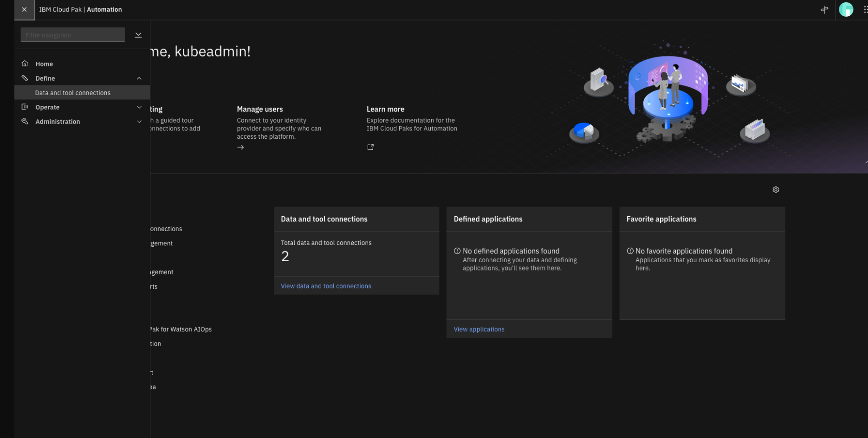The image size is (868, 438).
Task: Click the No defined applications info icon
Action: pos(457,251)
